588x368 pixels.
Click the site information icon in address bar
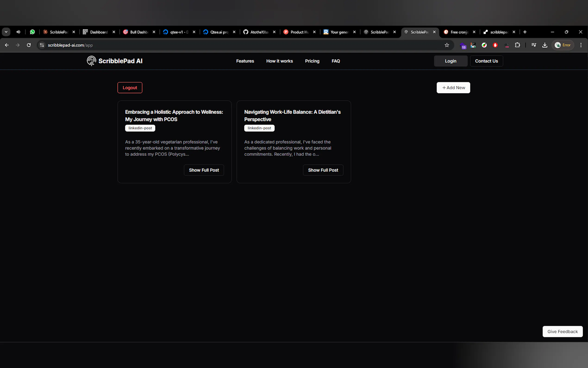tap(42, 45)
